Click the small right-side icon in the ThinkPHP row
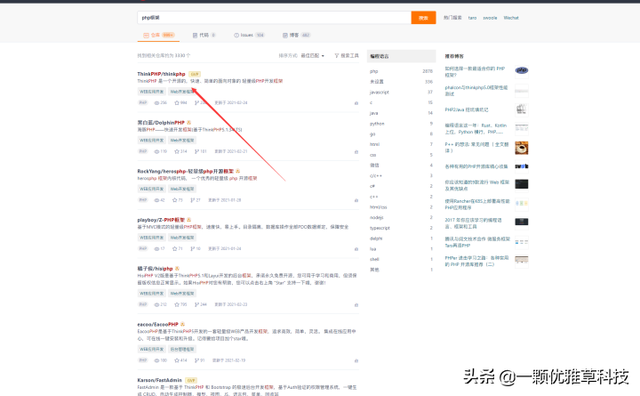640x396 pixels. (x=356, y=103)
